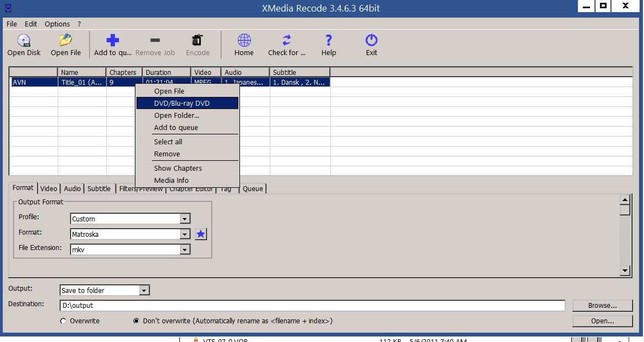Open the File menu
Image resolution: width=644 pixels, height=342 pixels.
click(x=12, y=24)
